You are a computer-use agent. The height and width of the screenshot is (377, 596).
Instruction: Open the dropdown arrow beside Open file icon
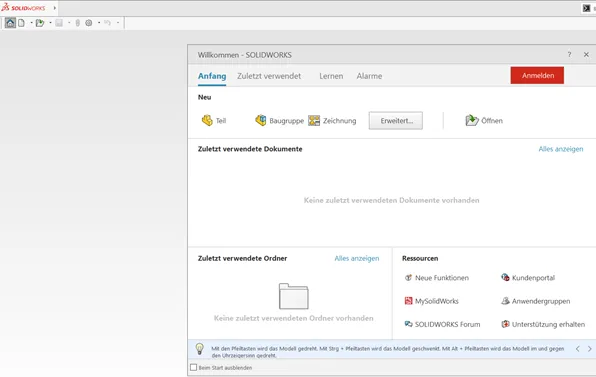[x=50, y=23]
